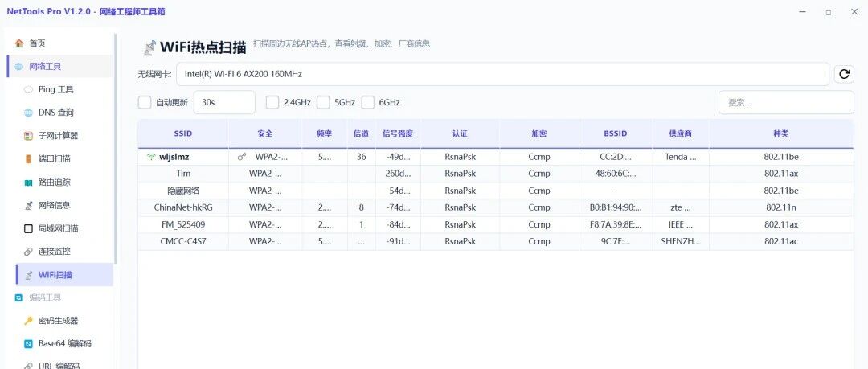The width and height of the screenshot is (868, 369).
Task: Sort by the SSID column header
Action: [182, 133]
